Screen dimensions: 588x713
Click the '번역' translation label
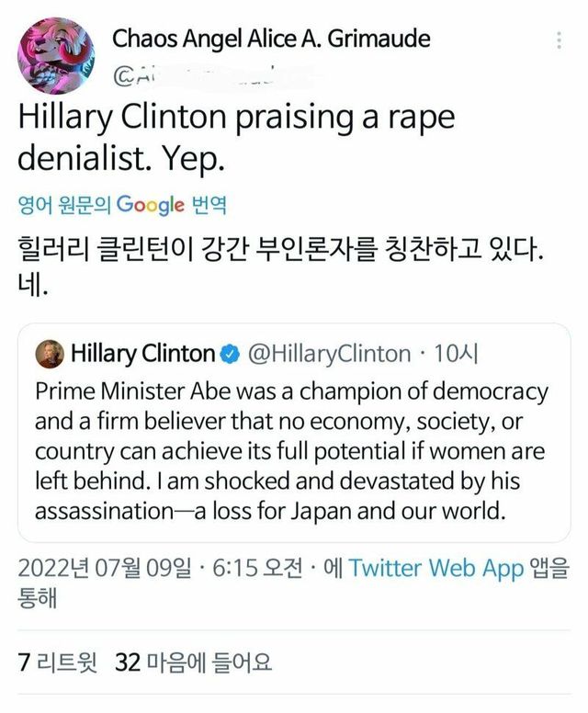(209, 205)
